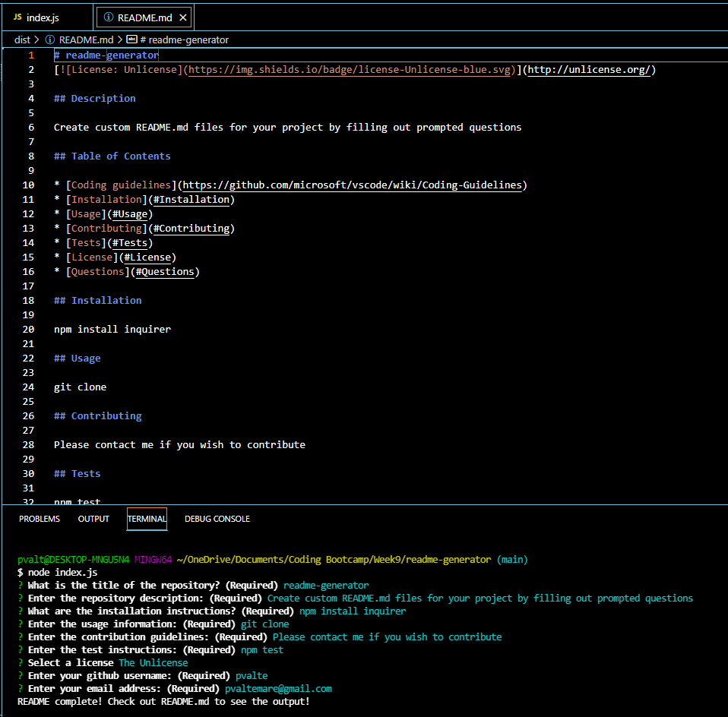Viewport: 728px width, 717px height.
Task: Open the DEBUG CONSOLE panel
Action: [x=217, y=519]
